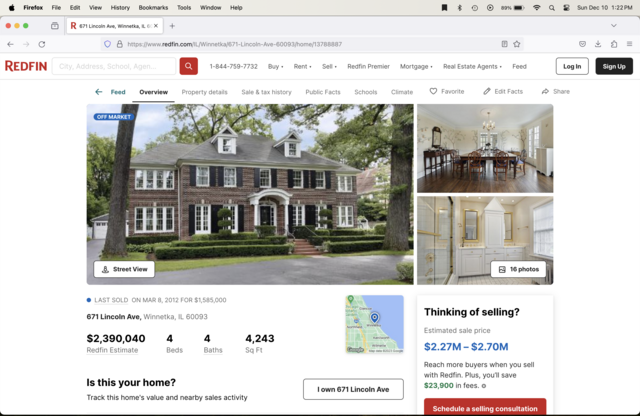This screenshot has height=416, width=640.
Task: Click the Google map thumbnail
Action: point(375,324)
